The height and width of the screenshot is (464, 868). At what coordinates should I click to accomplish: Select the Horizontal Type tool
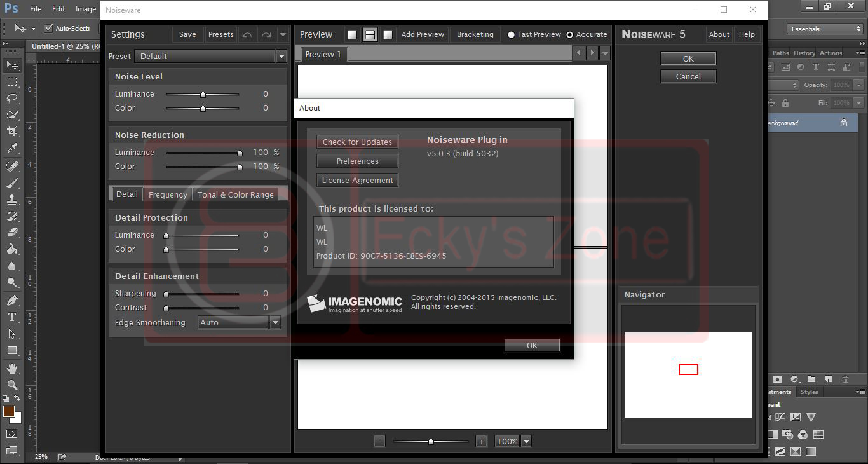[x=12, y=317]
